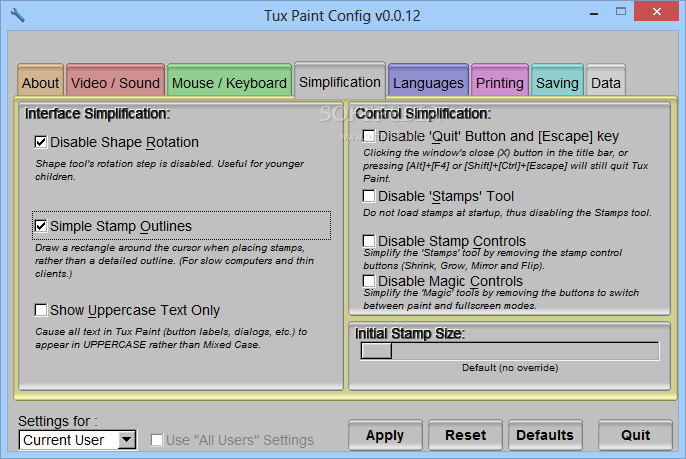The width and height of the screenshot is (686, 459).
Task: Enable Disable Stamp Controls checkbox
Action: click(x=369, y=241)
